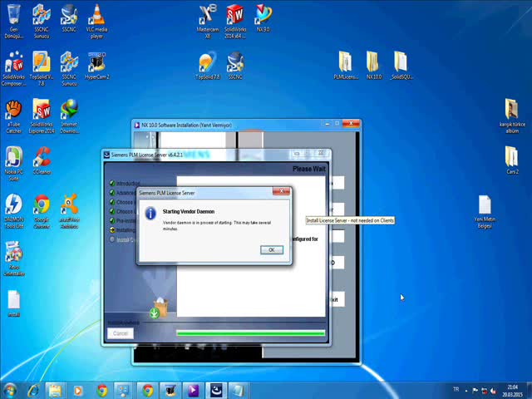Viewport: 532px width, 399px height.
Task: Click the green installation progress bar
Action: coord(250,333)
